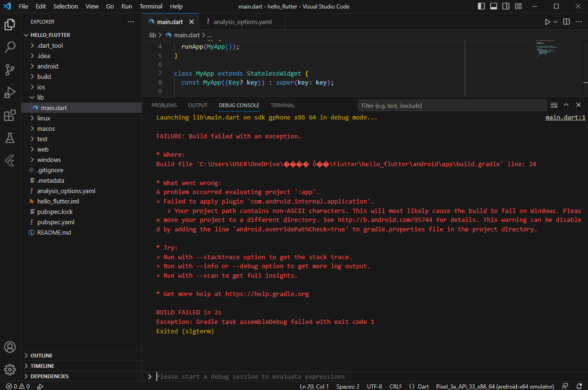This screenshot has height=390, width=588.
Task: Close the bottom panel
Action: pyautogui.click(x=579, y=105)
